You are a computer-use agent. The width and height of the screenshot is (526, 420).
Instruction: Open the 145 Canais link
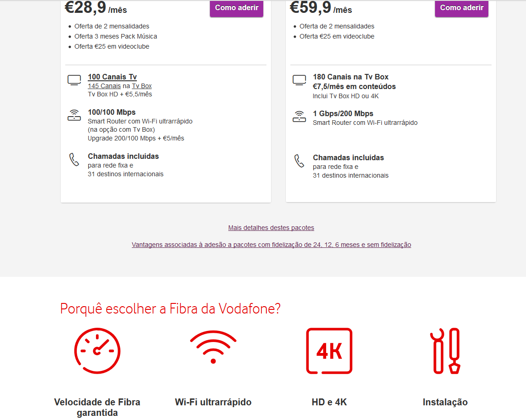click(104, 86)
